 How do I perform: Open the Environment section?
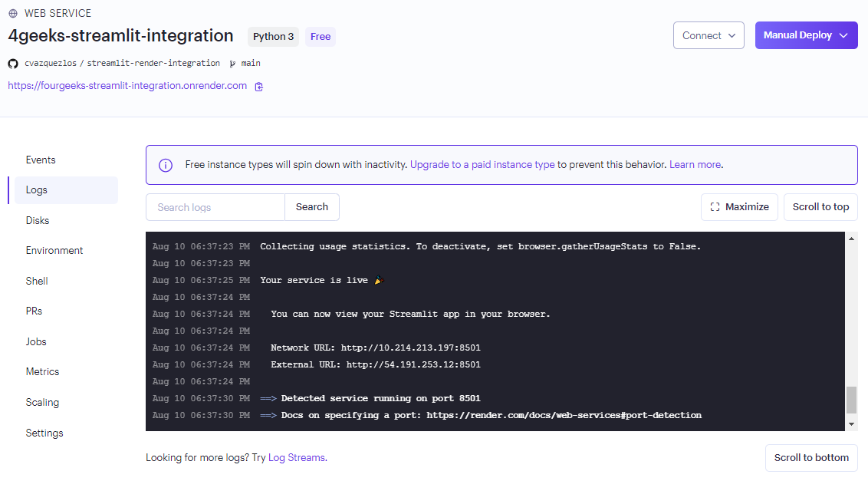(54, 251)
